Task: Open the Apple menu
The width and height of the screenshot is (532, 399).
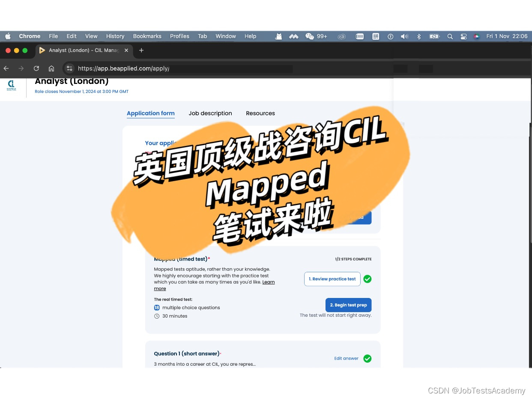Action: 8,36
